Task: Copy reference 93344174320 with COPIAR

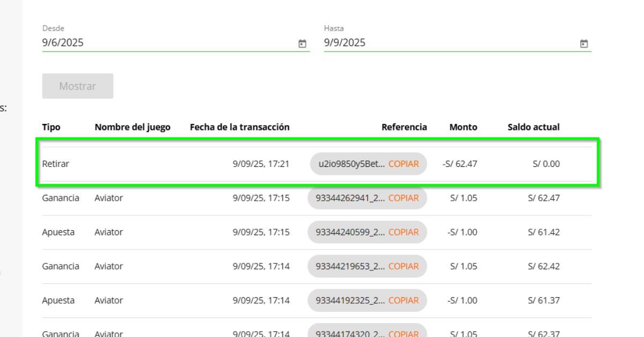Action: click(404, 333)
